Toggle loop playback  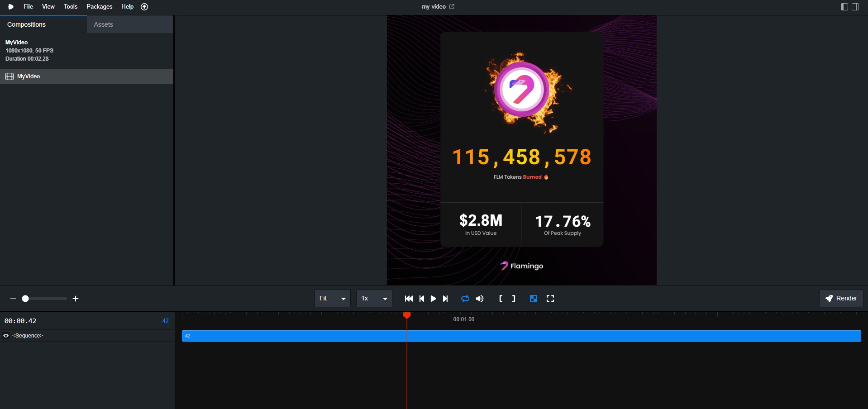coord(465,299)
